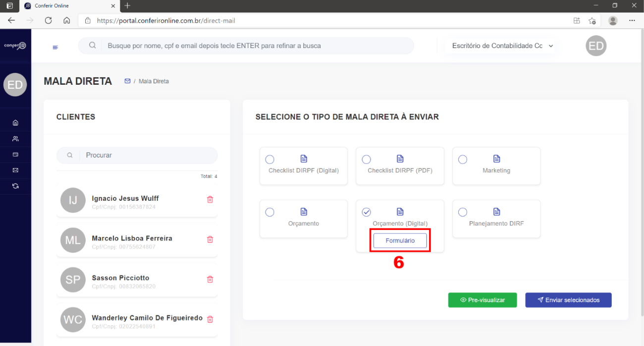Toggle the Orçamento (Digital) selected radio

(x=366, y=212)
